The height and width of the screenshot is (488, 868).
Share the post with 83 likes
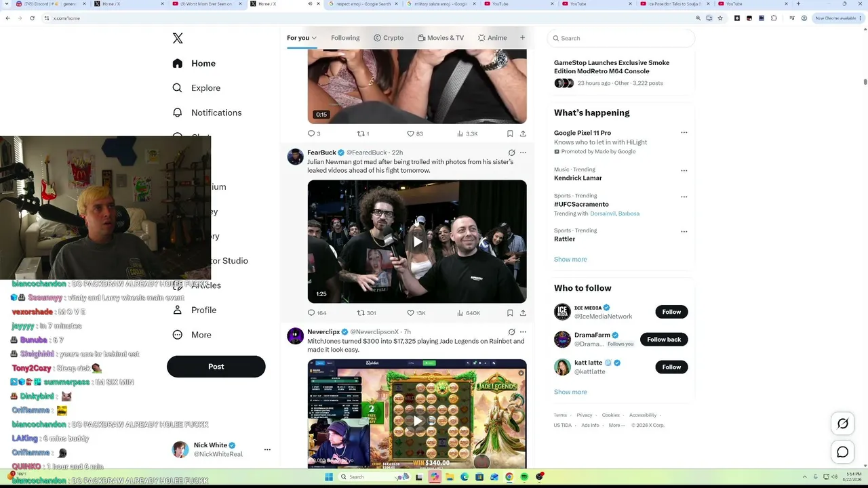pos(523,134)
